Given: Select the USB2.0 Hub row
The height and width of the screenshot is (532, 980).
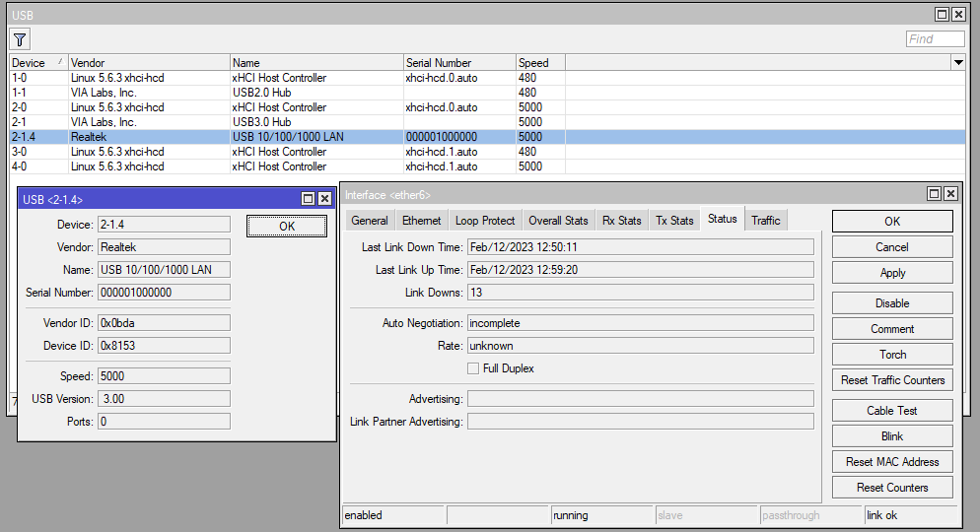Looking at the screenshot, I should pyautogui.click(x=487, y=93).
